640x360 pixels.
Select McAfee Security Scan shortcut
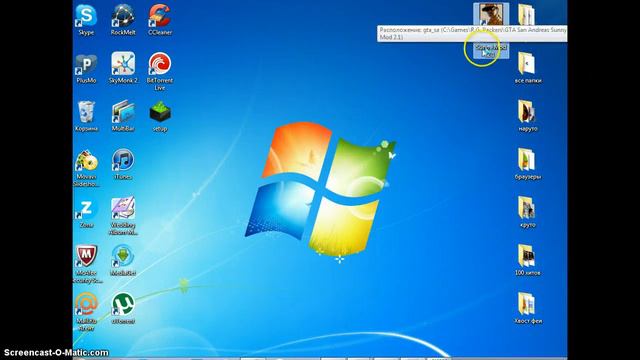pyautogui.click(x=86, y=256)
